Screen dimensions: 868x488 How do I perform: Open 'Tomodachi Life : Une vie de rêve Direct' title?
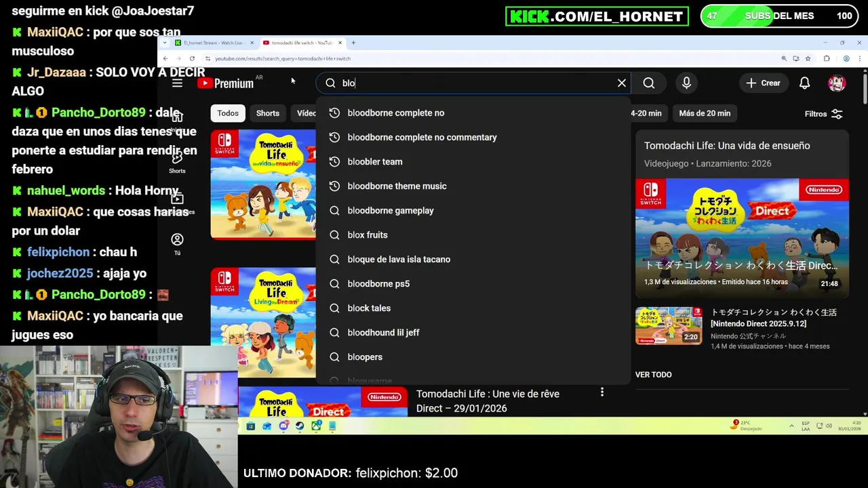pyautogui.click(x=488, y=401)
